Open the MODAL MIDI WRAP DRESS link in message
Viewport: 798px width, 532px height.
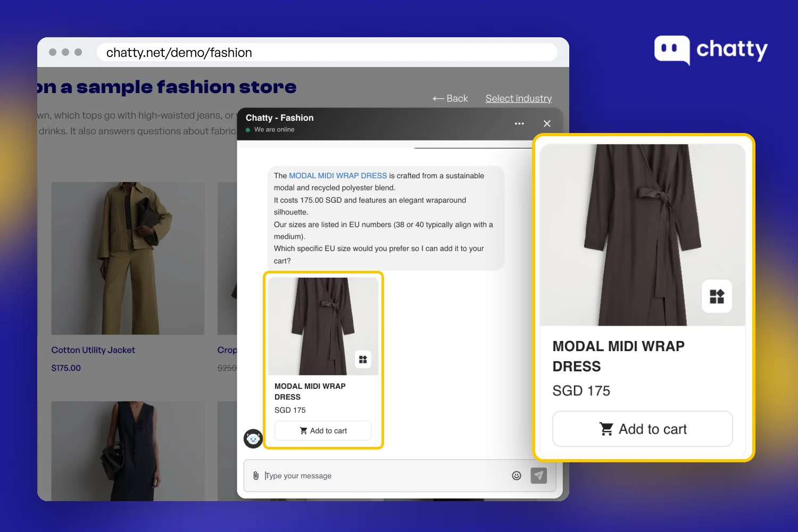(x=338, y=176)
